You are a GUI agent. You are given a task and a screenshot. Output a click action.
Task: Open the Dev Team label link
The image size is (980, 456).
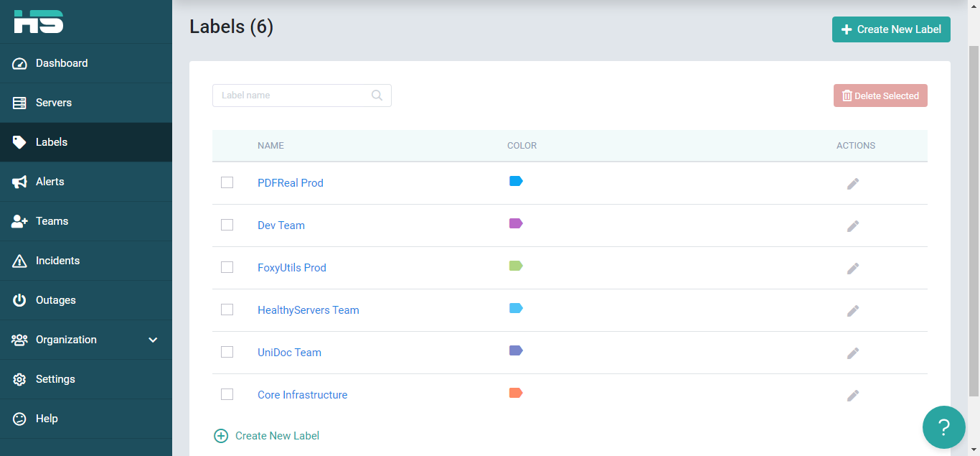click(281, 225)
